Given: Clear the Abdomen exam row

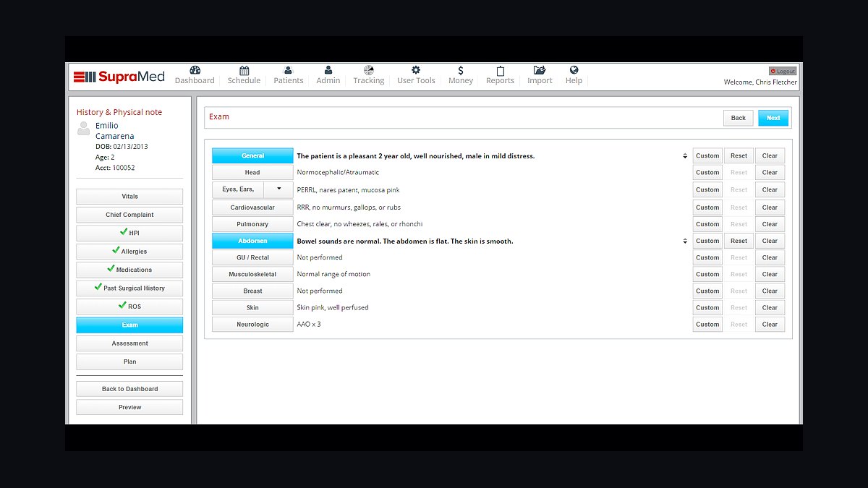Looking at the screenshot, I should click(770, 241).
